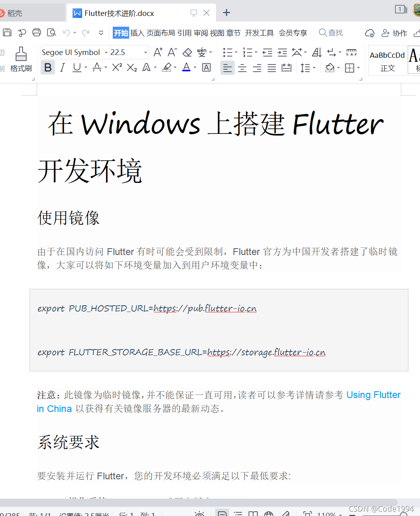Open the storage.flutter-io.cn URL link
The width and height of the screenshot is (420, 516).
pos(266,352)
